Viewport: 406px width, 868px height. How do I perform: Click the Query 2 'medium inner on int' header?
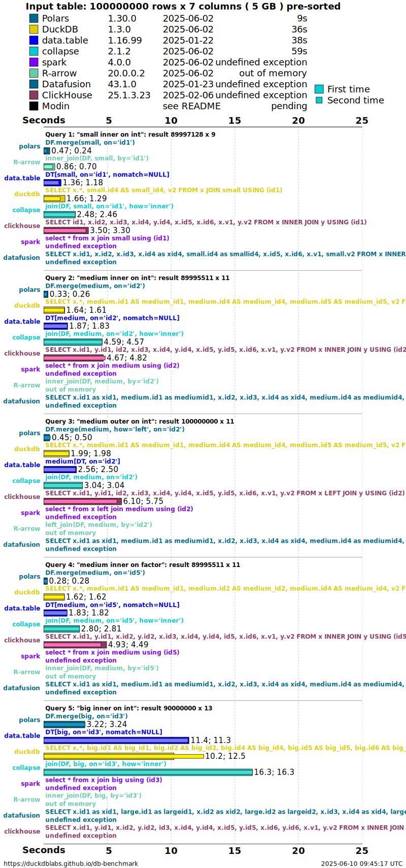tap(138, 278)
